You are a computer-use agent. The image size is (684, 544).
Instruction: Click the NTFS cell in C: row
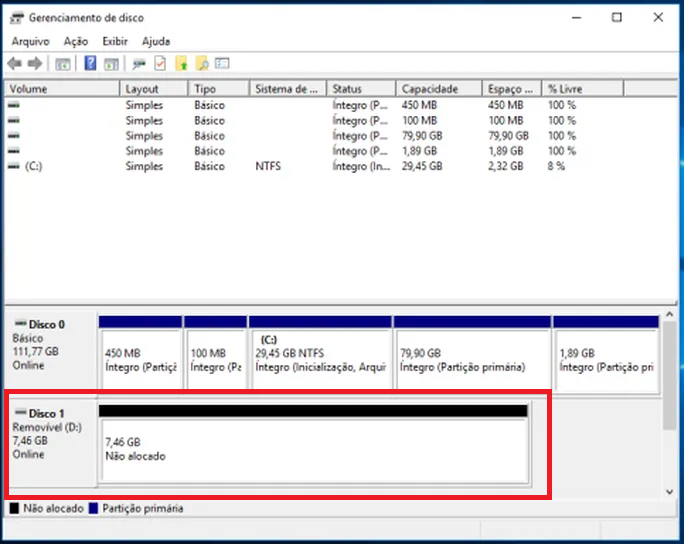268,166
